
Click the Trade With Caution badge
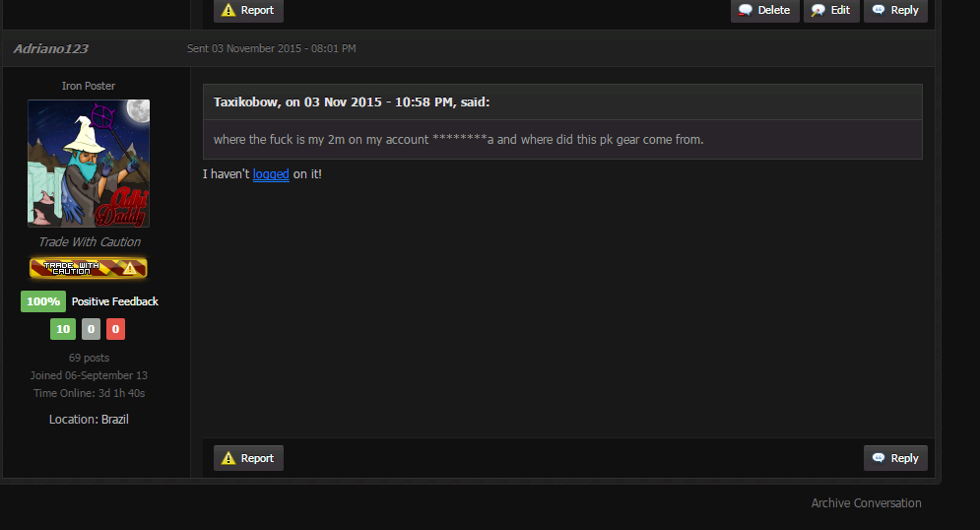tap(88, 268)
